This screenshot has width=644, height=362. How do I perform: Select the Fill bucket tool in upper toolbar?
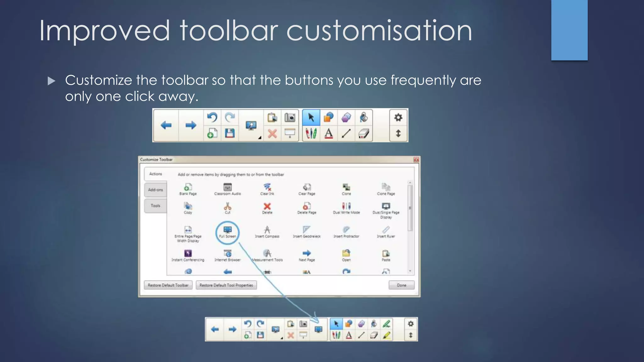(x=364, y=117)
